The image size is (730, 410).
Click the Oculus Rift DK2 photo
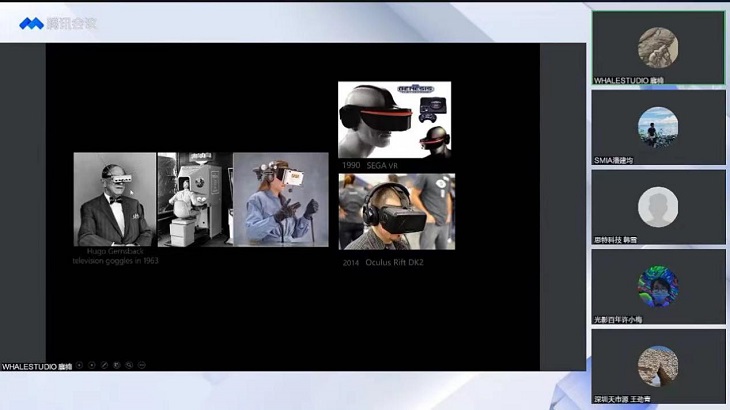396,211
